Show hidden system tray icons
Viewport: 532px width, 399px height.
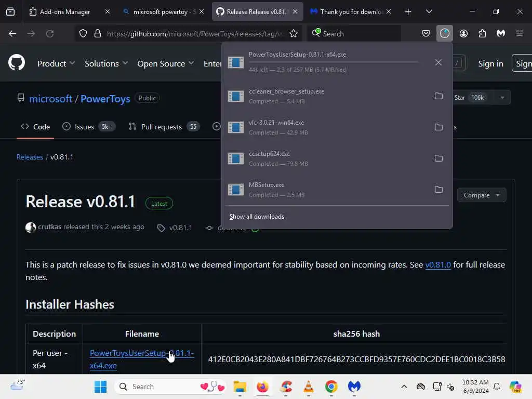[404, 387]
